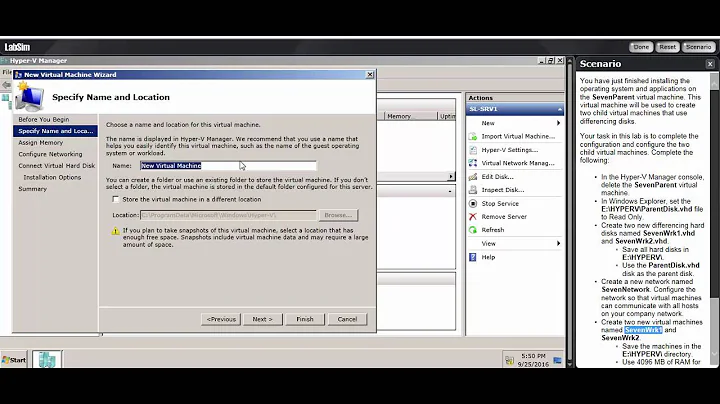
Task: Click the LabSim Scenario button
Action: (x=698, y=47)
